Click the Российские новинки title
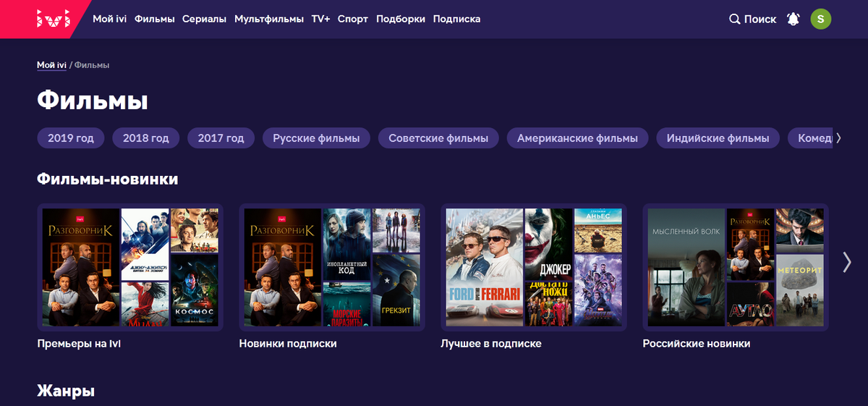 [697, 344]
